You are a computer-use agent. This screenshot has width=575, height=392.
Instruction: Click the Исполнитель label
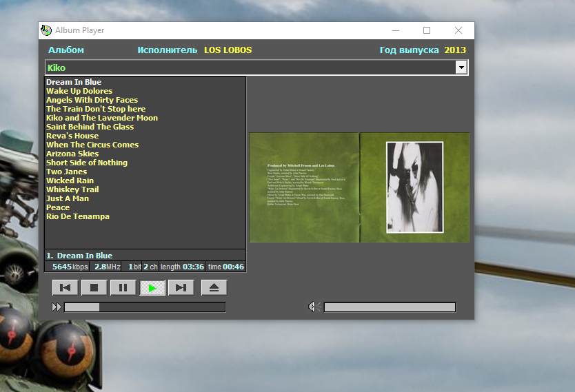[x=168, y=50]
